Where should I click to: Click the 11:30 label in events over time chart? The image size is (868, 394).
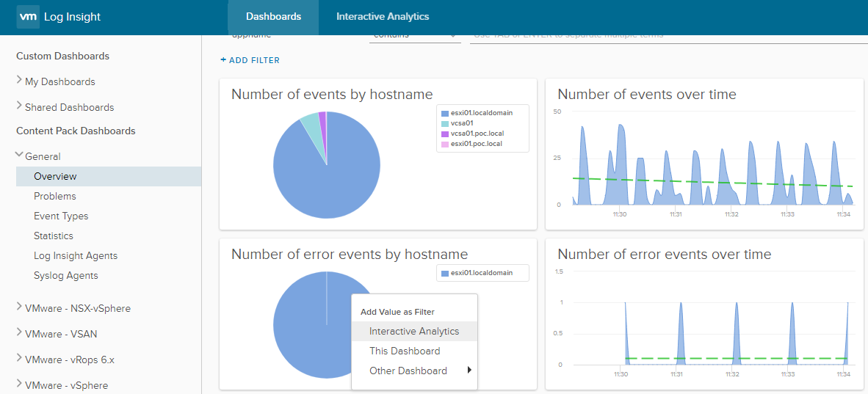click(620, 214)
